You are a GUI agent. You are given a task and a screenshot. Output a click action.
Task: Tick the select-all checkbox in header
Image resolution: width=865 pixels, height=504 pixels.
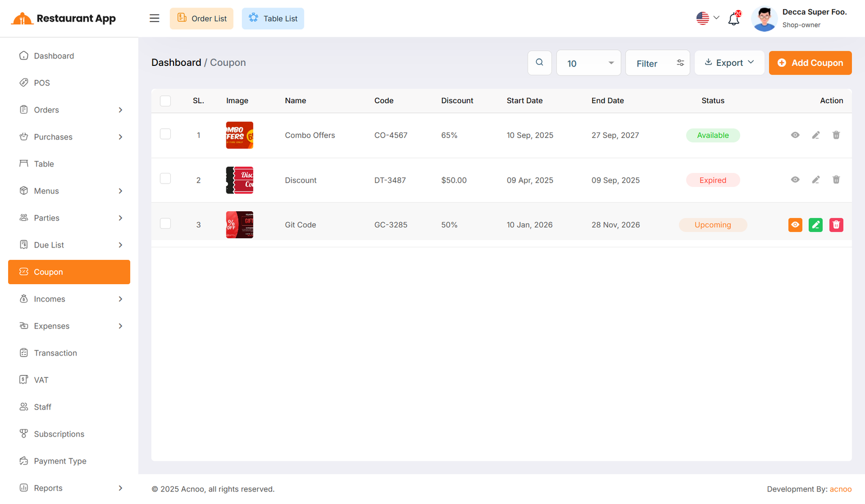tap(165, 101)
